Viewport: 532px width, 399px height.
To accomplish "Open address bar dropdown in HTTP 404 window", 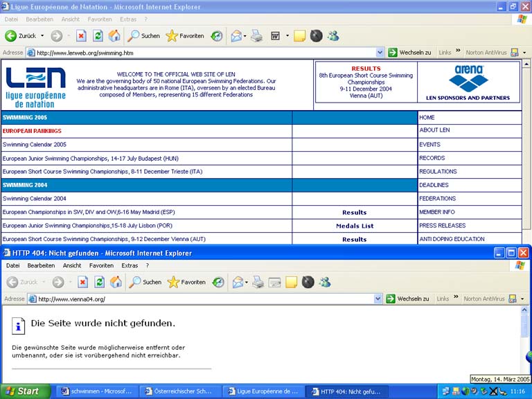I will click(x=378, y=299).
